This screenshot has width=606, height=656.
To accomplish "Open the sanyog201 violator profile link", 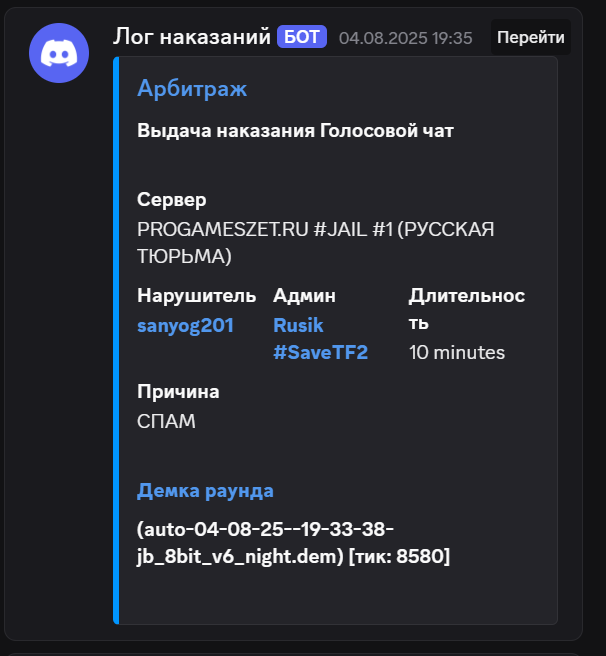I will (185, 325).
